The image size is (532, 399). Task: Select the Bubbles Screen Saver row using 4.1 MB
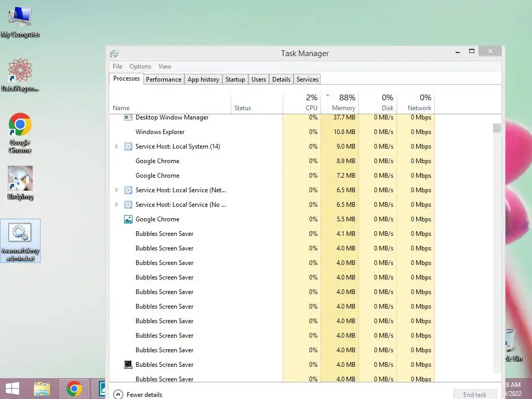[272, 234]
